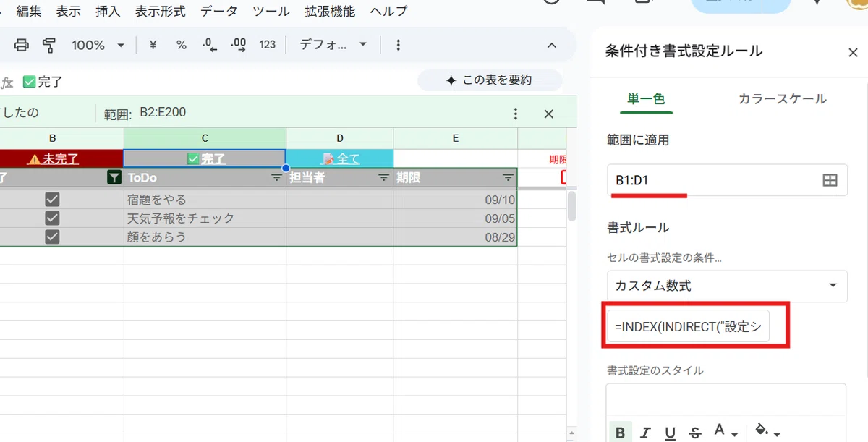Decrease decimal places
Viewport: 868px width, 442px height.
(210, 45)
